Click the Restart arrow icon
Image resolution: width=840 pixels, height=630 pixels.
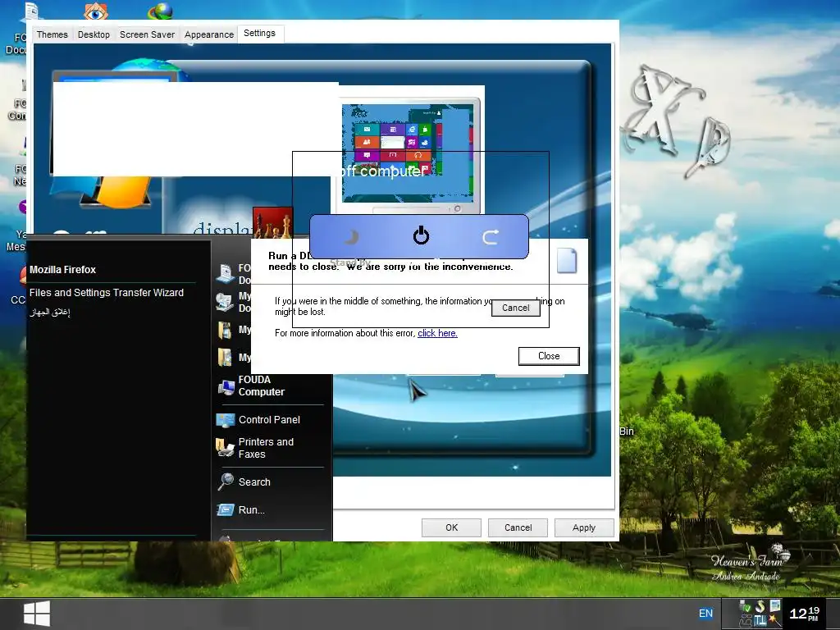491,236
